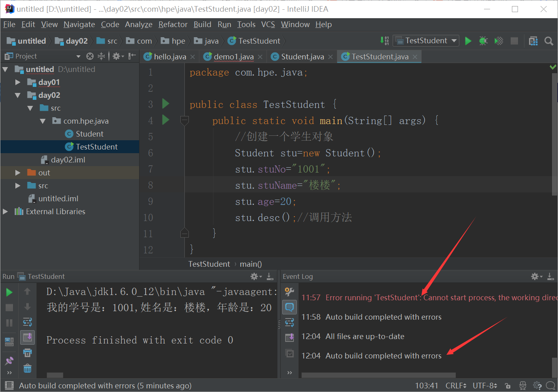Toggle scroll to end in Event Log
558x392 pixels.
[x=290, y=337]
